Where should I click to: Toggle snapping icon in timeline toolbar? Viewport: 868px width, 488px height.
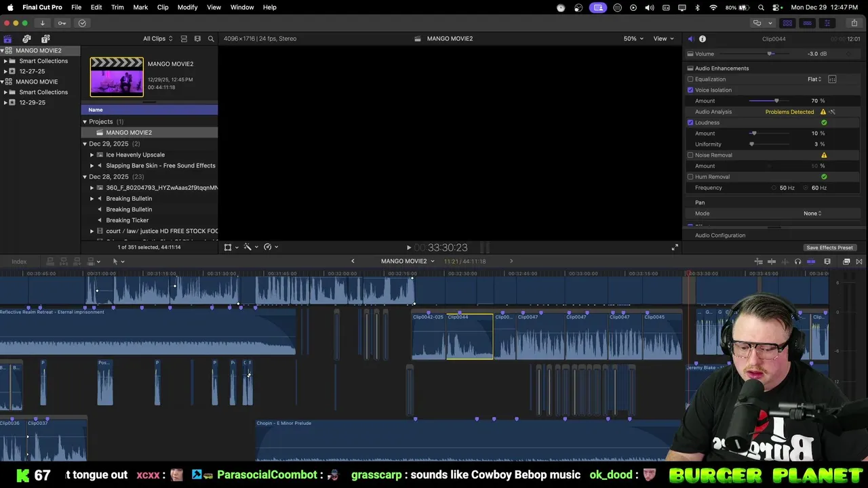(x=811, y=262)
